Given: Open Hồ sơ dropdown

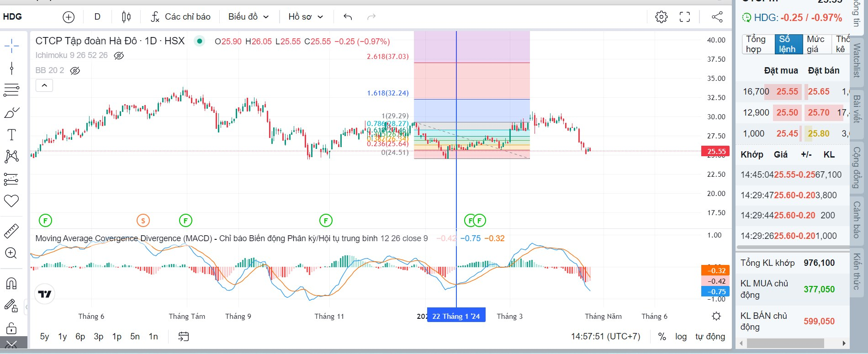Looking at the screenshot, I should [305, 17].
